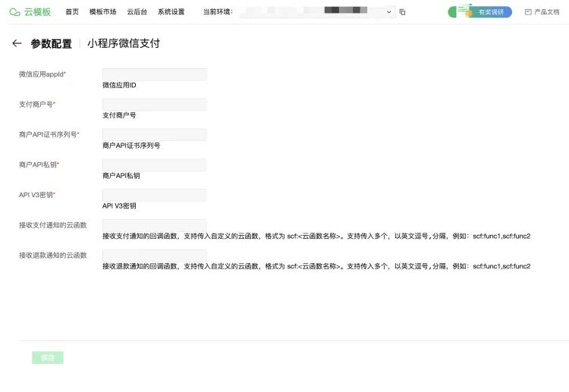
Task: Open 云后台 in the top navigation
Action: [x=137, y=12]
